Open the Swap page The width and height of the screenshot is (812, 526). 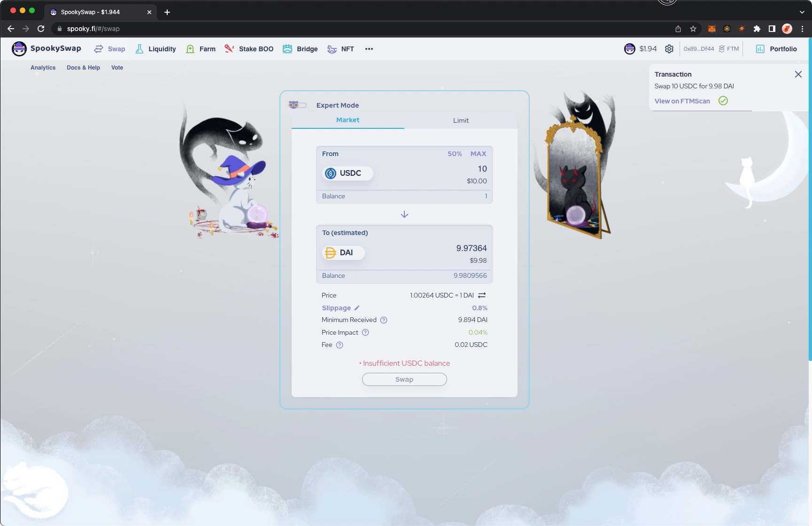[109, 49]
